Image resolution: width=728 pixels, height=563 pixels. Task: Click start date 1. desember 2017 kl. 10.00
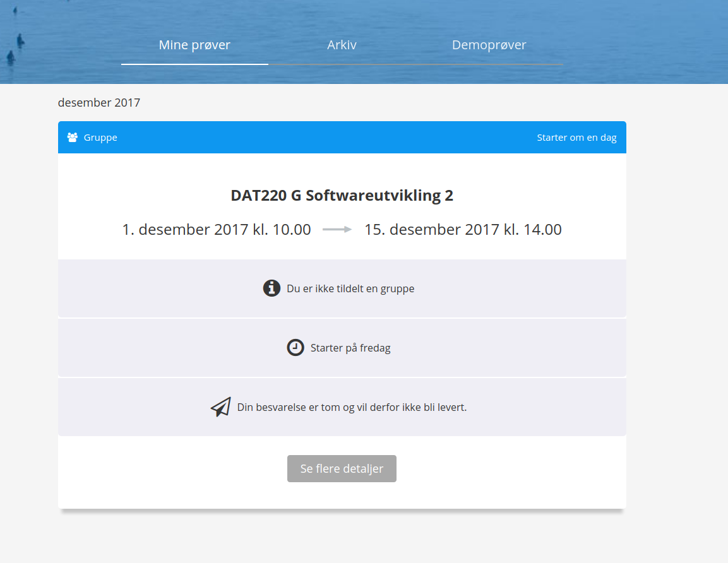(217, 229)
